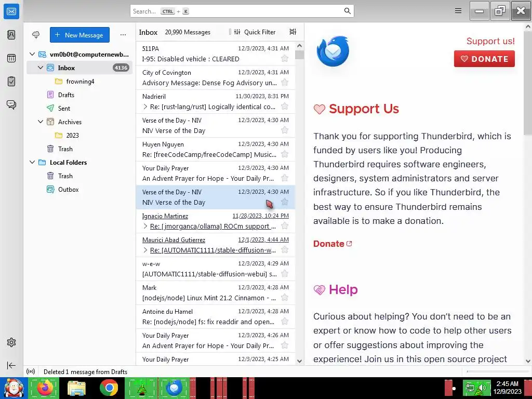Click Thunderbird taskbar icon

175,388
